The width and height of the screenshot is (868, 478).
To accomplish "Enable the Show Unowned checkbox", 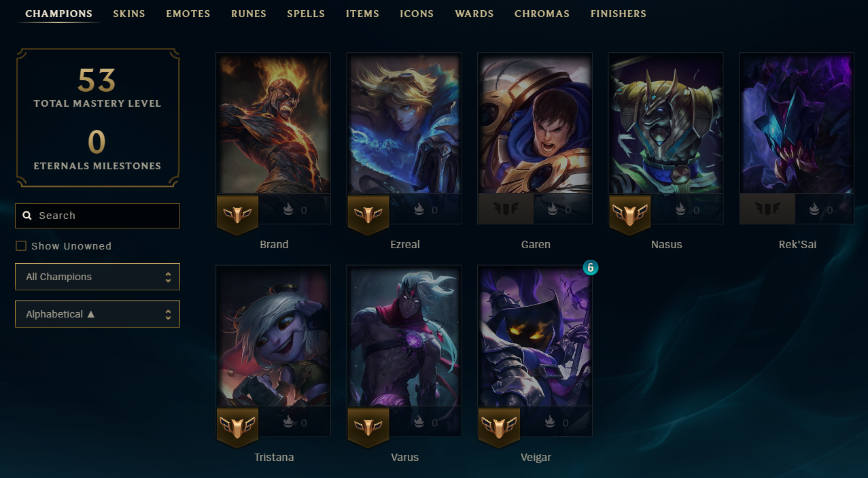I will point(21,246).
